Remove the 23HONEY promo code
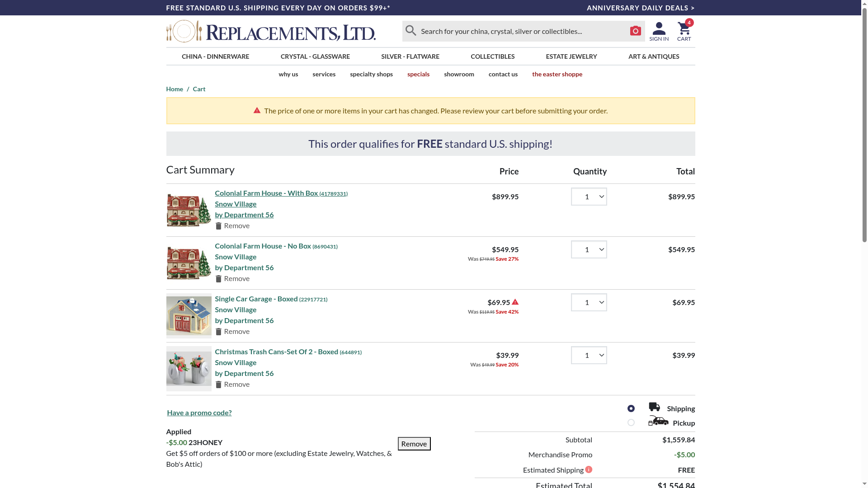Image resolution: width=868 pixels, height=488 pixels. (414, 444)
